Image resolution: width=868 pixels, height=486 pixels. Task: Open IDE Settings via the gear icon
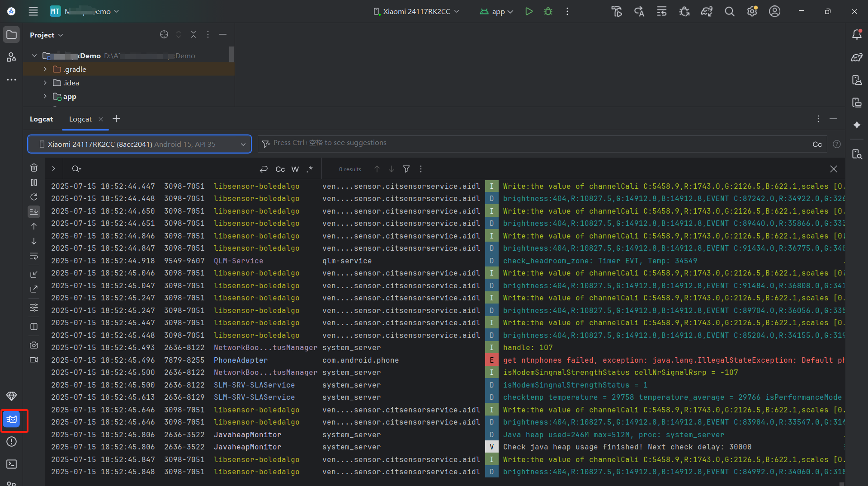[752, 11]
